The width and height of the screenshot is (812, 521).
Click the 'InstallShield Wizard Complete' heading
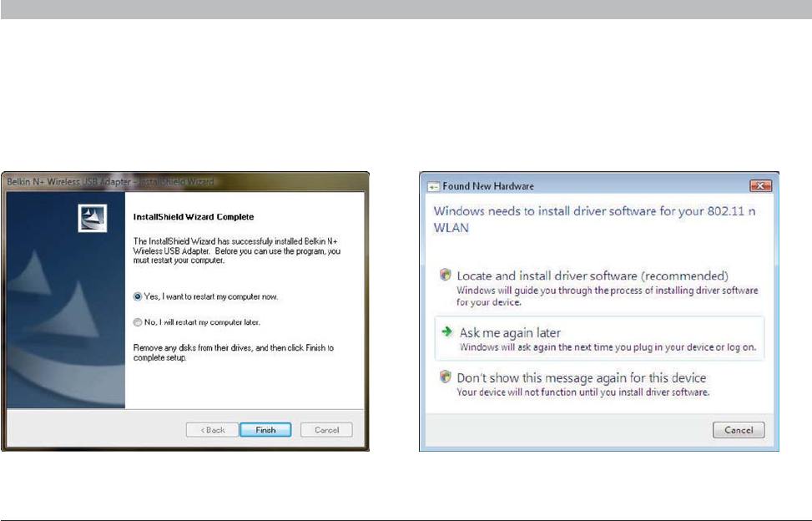[194, 217]
